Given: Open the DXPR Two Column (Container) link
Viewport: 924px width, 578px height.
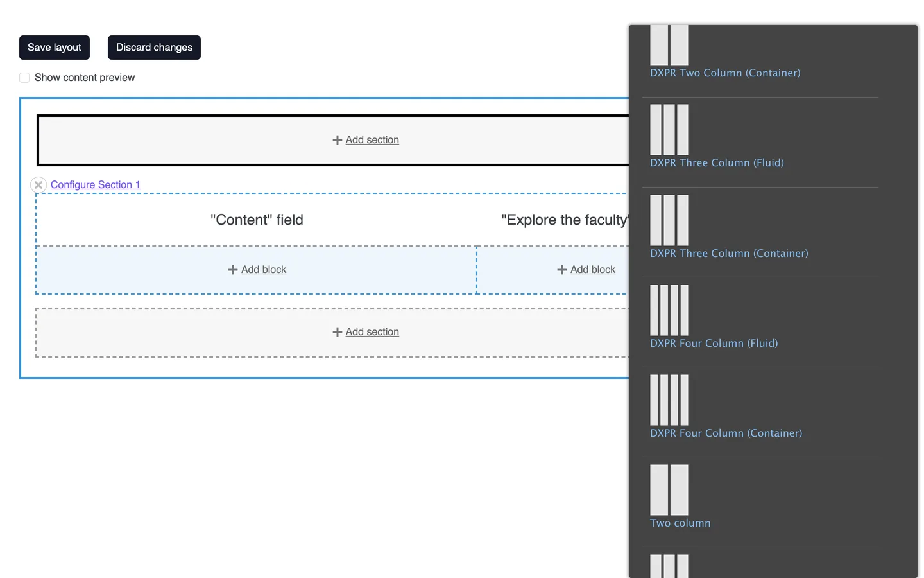Looking at the screenshot, I should click(x=725, y=73).
